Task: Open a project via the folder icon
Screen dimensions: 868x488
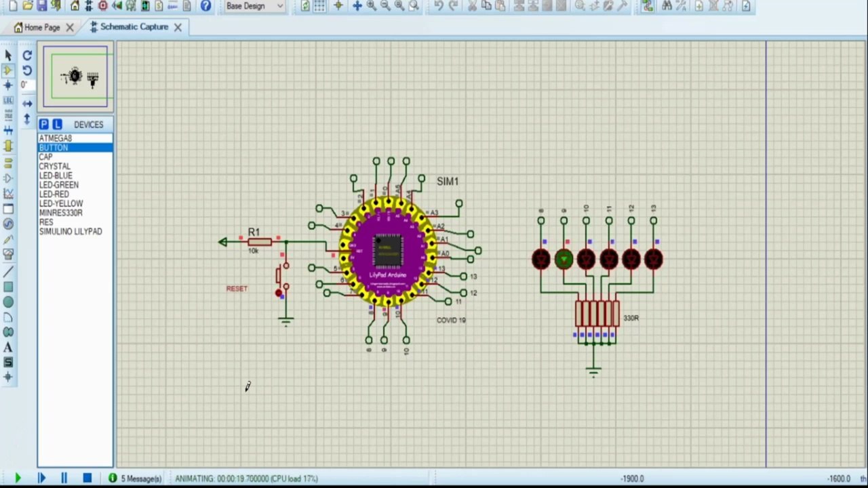Action: pyautogui.click(x=28, y=5)
